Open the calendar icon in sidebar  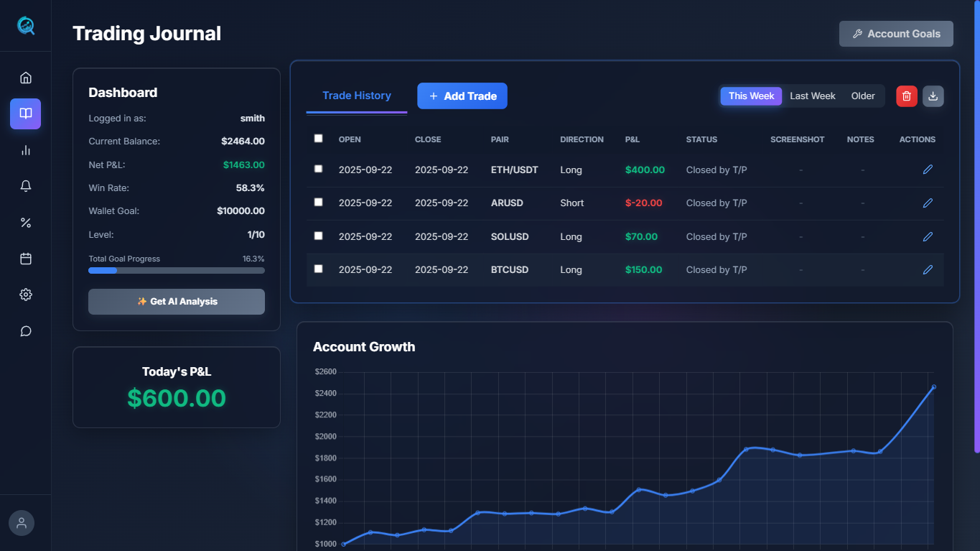pos(26,259)
